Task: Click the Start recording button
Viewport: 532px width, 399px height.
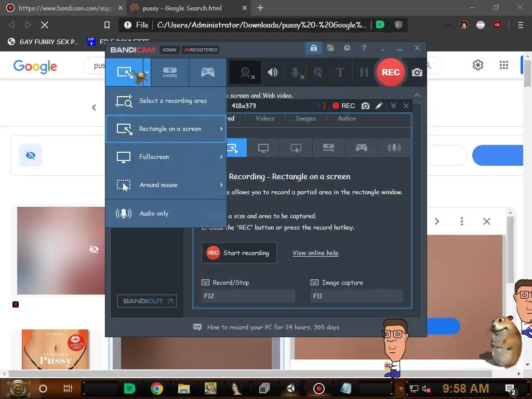Action: pos(239,253)
